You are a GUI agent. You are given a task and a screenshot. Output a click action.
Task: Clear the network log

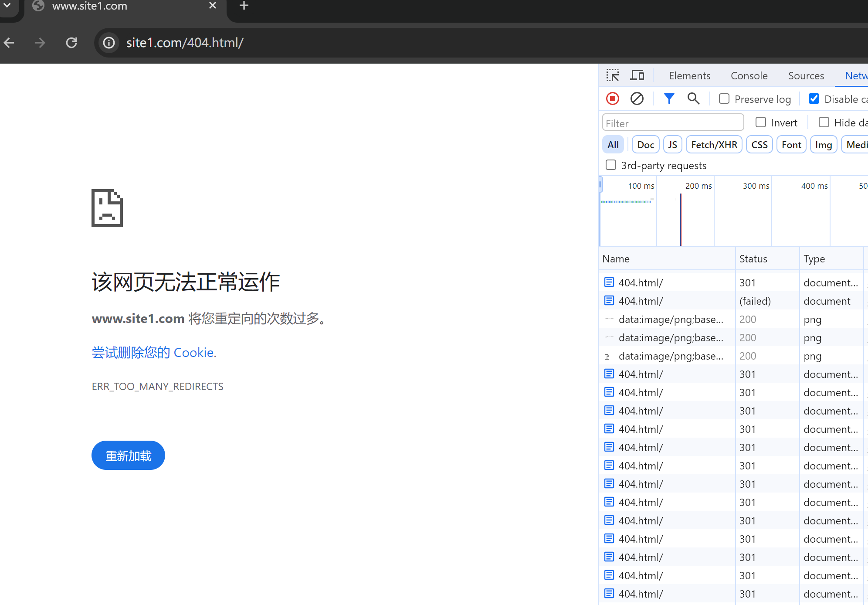[x=637, y=99]
